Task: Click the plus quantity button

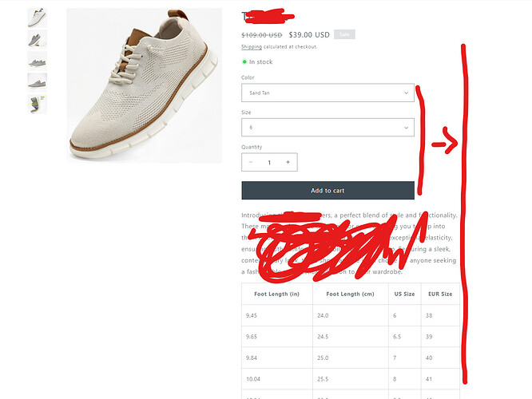Action: coord(288,162)
